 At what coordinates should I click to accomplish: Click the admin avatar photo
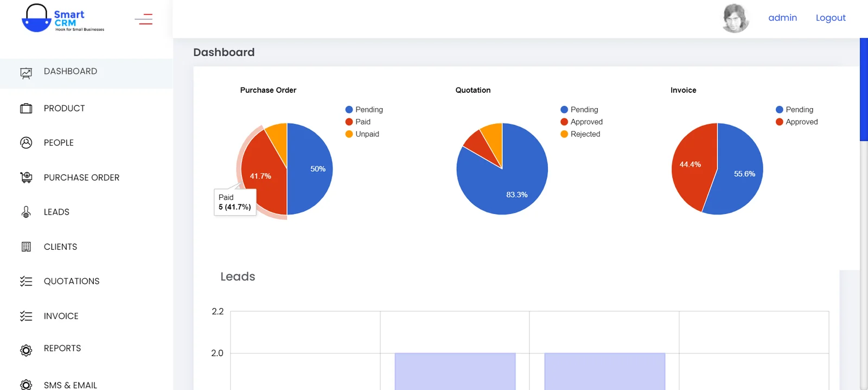tap(736, 18)
